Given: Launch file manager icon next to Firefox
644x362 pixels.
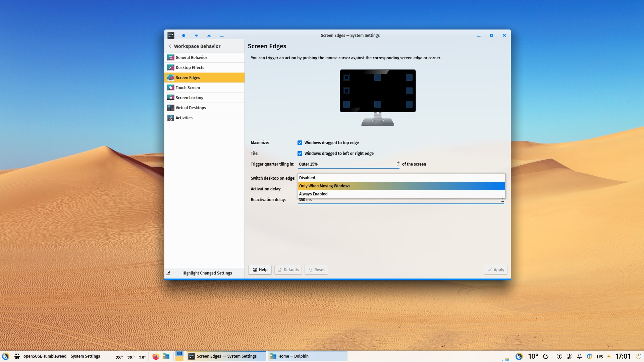Looking at the screenshot, I should pos(166,356).
